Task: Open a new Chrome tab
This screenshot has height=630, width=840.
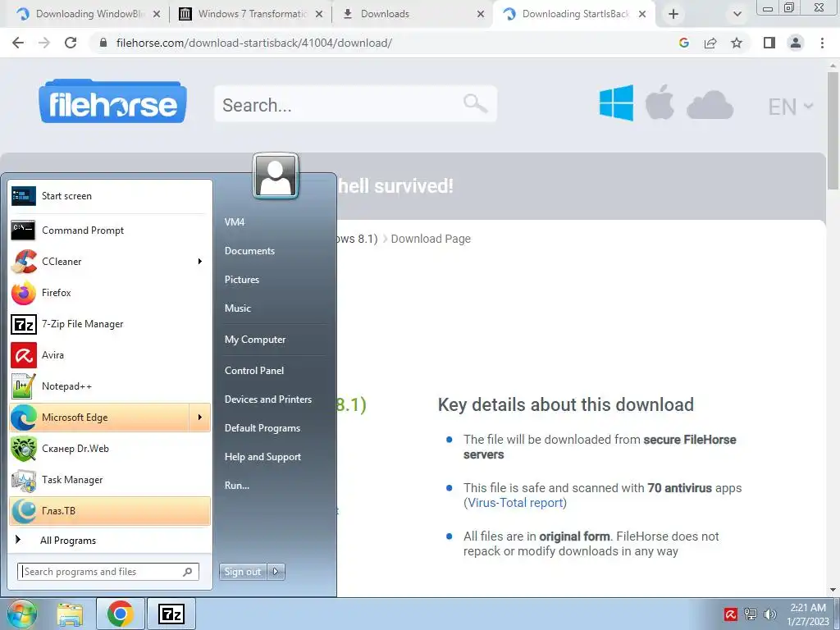Action: point(673,14)
